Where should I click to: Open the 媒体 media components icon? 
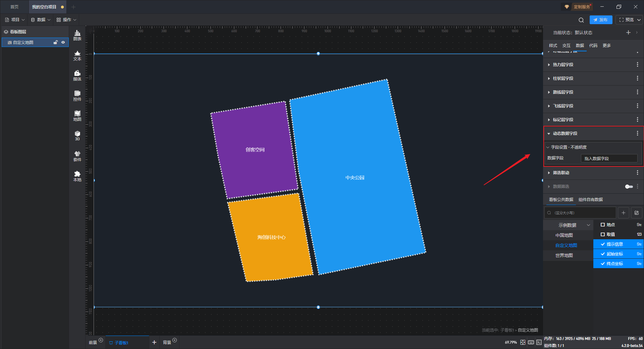pyautogui.click(x=77, y=76)
